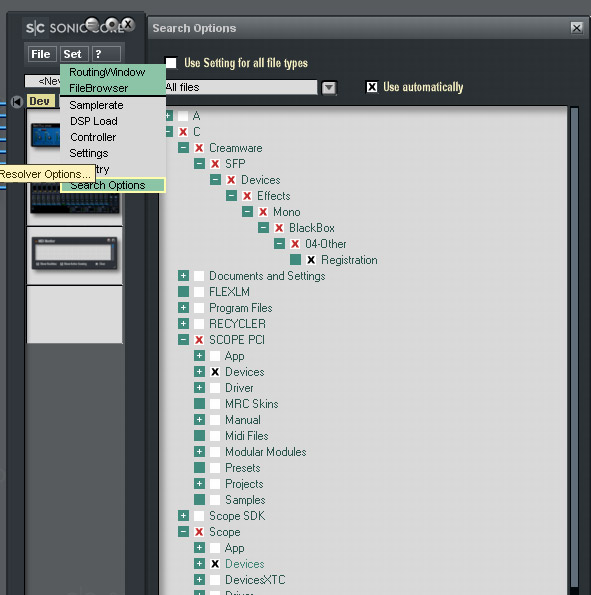
Task: Expand the Program Files folder
Action: (183, 308)
